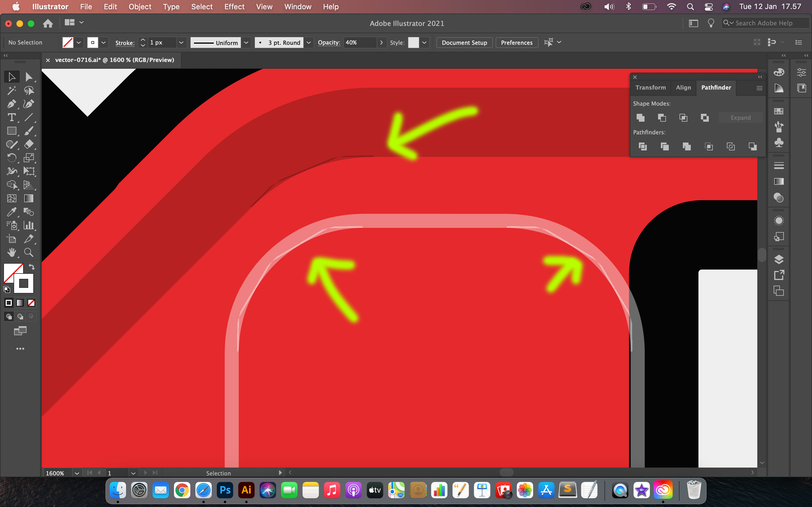The image size is (812, 507).
Task: Enable preview mode toggle in View
Action: click(264, 6)
